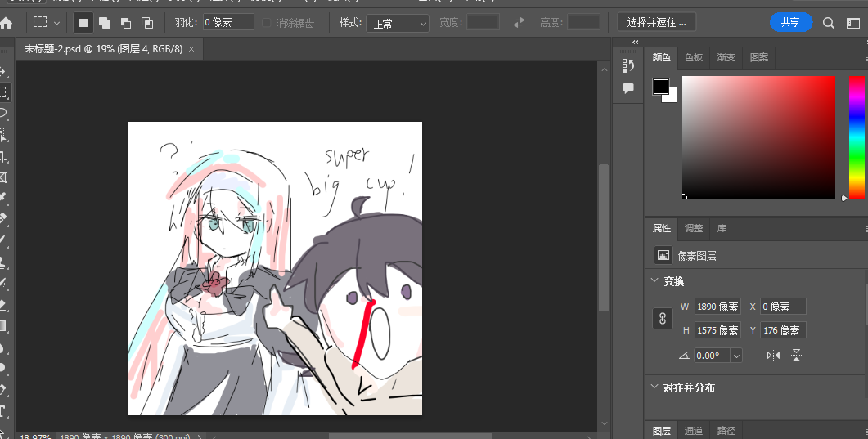The width and height of the screenshot is (868, 439).
Task: Select New selection mode button
Action: 83,23
